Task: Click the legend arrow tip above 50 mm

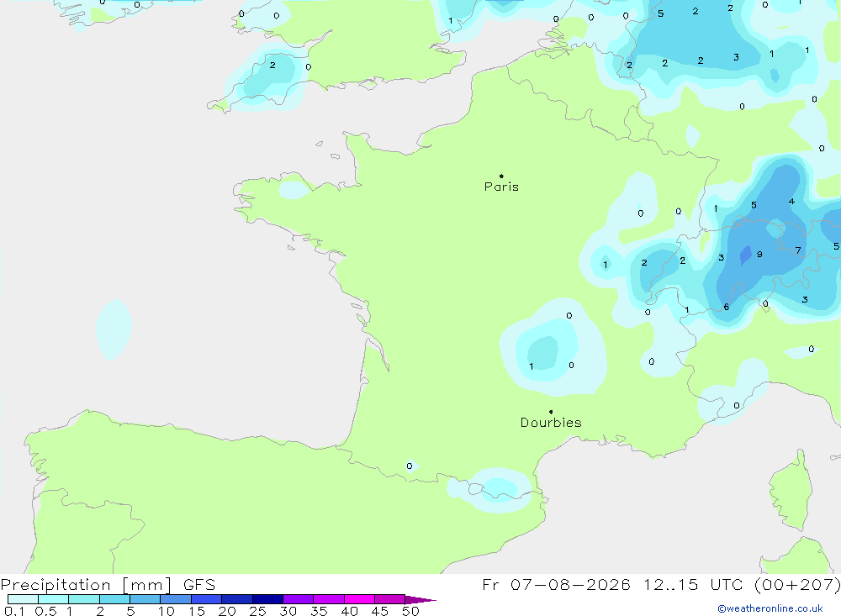Action: pyautogui.click(x=420, y=600)
